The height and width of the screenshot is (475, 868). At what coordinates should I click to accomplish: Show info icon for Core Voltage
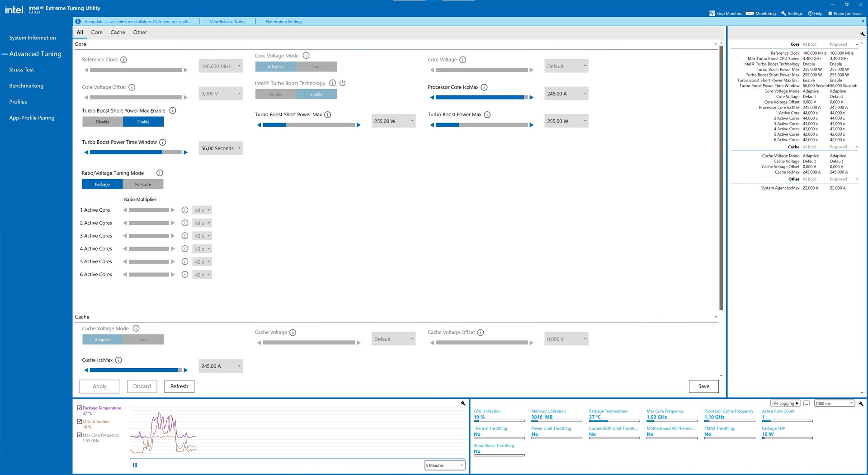pyautogui.click(x=462, y=60)
